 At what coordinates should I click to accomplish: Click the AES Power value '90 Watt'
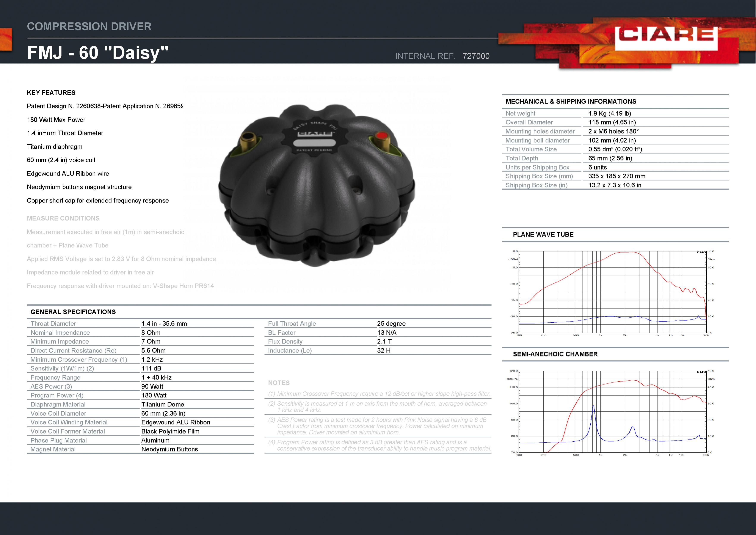152,386
